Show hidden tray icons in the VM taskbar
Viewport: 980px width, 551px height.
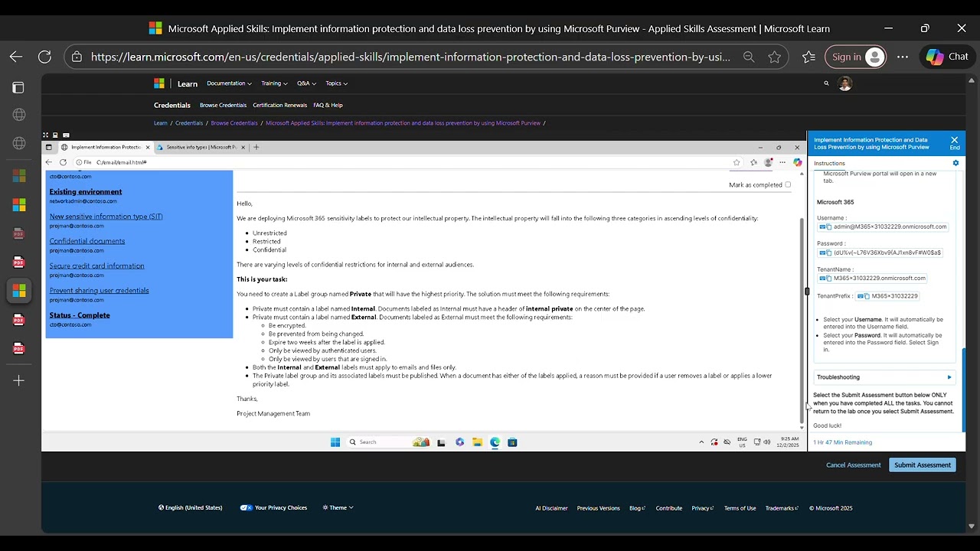[x=701, y=442]
